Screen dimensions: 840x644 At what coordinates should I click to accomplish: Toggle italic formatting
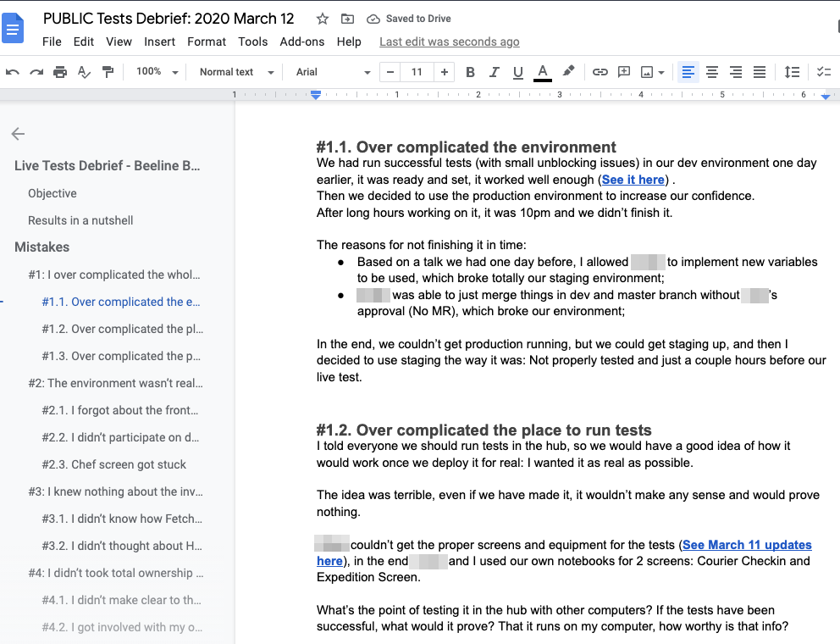tap(494, 72)
